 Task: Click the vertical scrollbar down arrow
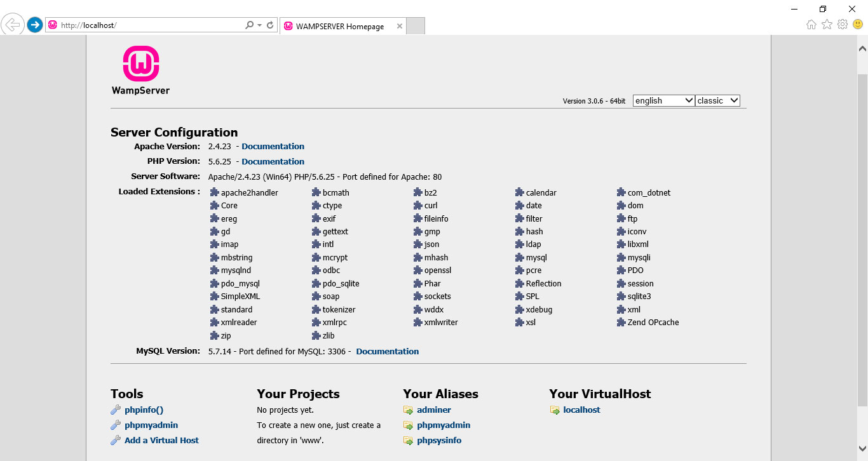point(862,455)
